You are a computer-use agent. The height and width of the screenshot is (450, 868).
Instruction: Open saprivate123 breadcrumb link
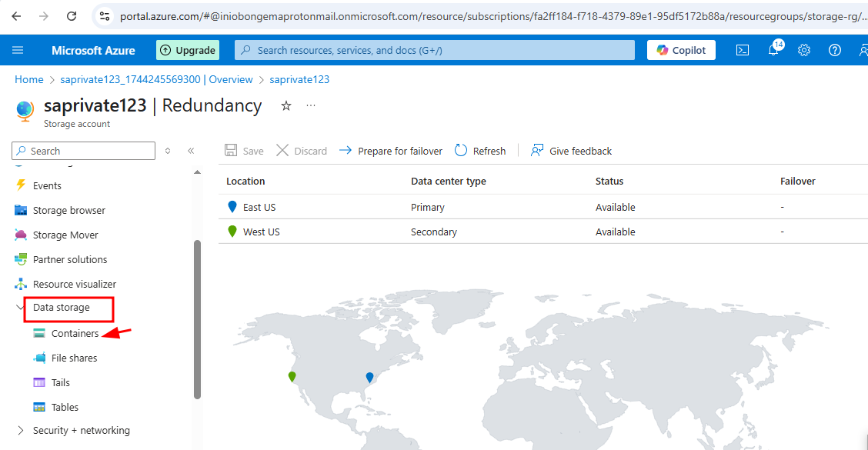point(299,80)
